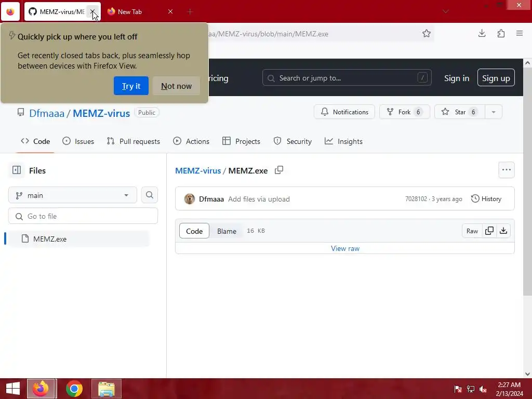Open Firefox application hamburger menu
This screenshot has width=532, height=399.
click(x=520, y=33)
